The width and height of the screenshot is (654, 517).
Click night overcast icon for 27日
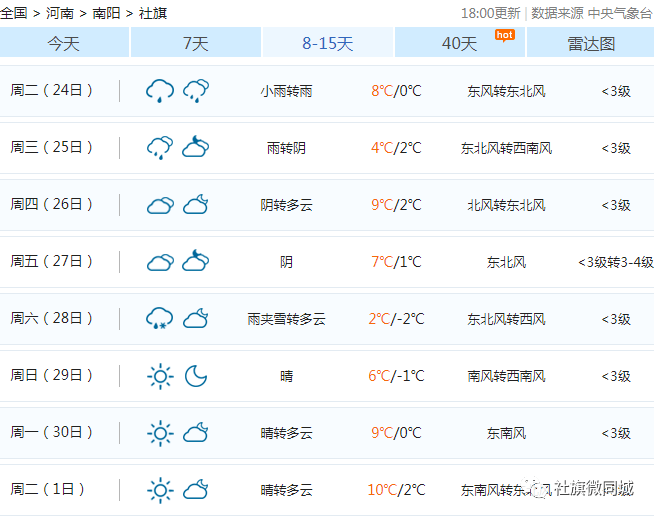pyautogui.click(x=196, y=261)
